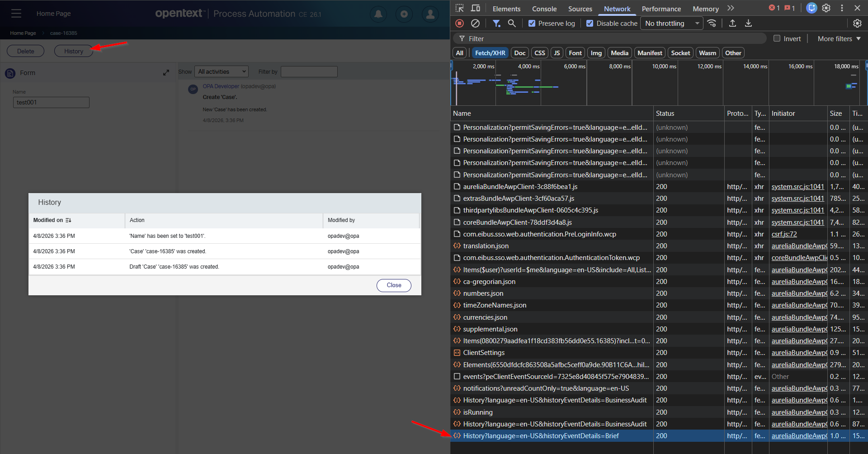Open network conditions wifi icon

pos(712,23)
